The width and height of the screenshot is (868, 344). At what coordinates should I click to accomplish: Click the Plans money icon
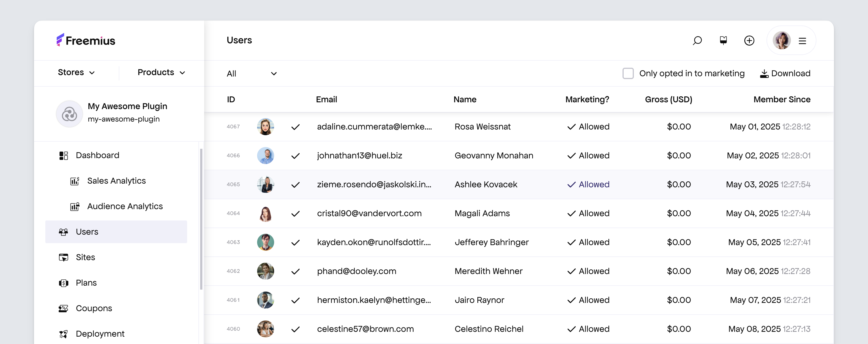click(x=63, y=283)
